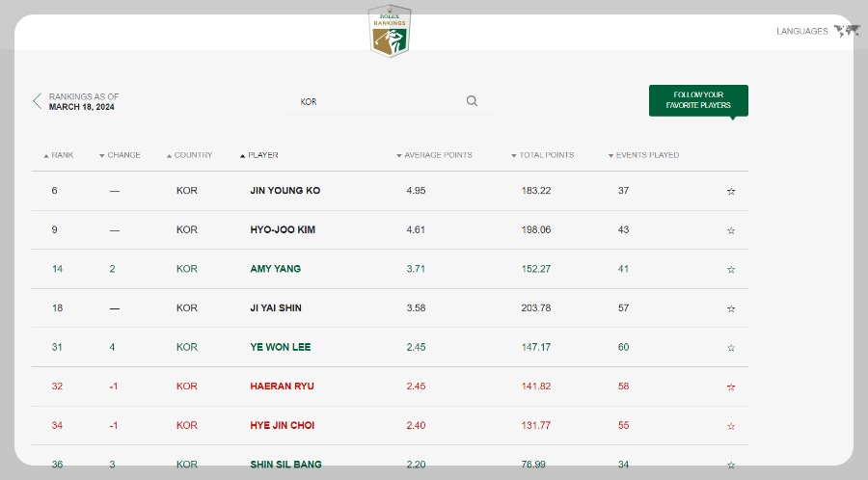The image size is (868, 480).
Task: Favorite Hye Jin Choi with star
Action: (x=731, y=426)
